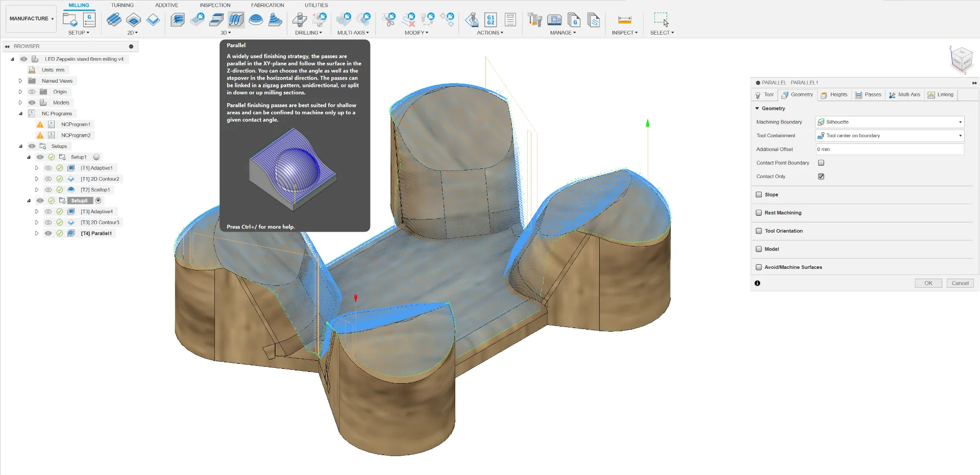Expand the Named Views tree node
This screenshot has width=980, height=475.
tap(20, 81)
